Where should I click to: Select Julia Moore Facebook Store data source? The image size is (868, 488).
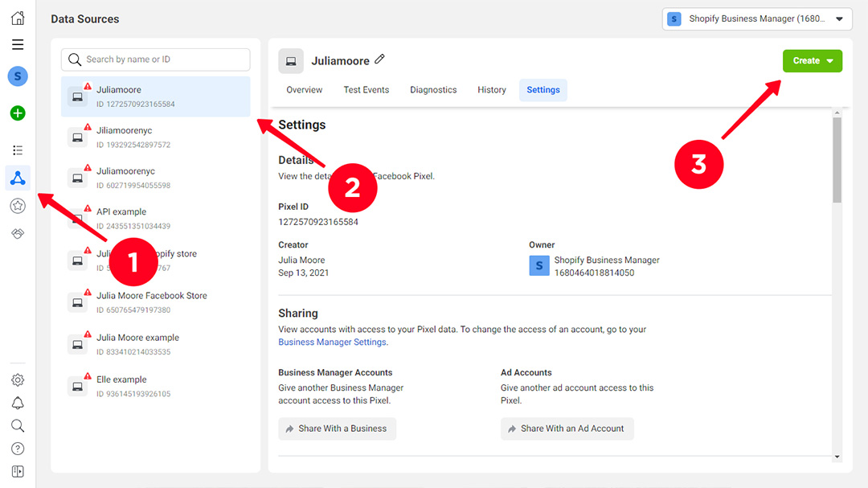(156, 302)
